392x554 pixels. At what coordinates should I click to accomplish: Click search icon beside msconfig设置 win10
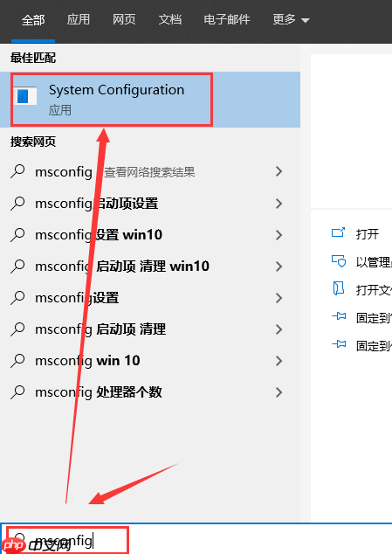17,235
